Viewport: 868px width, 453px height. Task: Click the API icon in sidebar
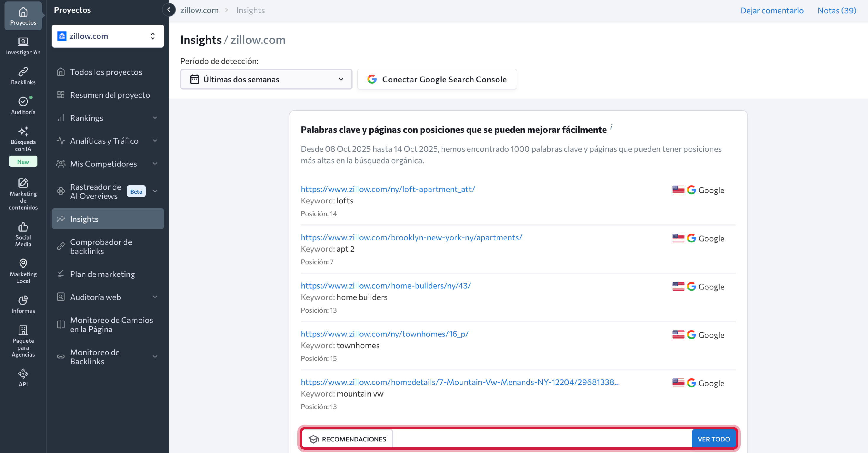click(23, 374)
